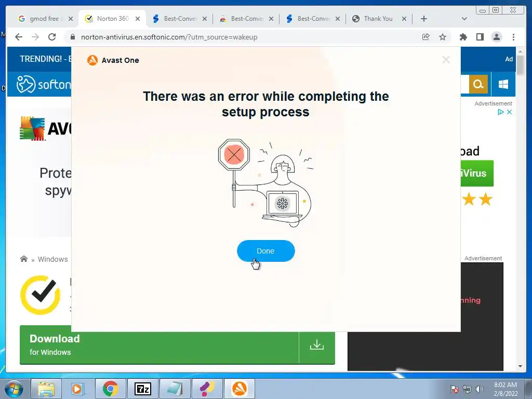Viewport: 532px width, 399px height.
Task: Dismiss the advertisement with X
Action: coord(509,112)
